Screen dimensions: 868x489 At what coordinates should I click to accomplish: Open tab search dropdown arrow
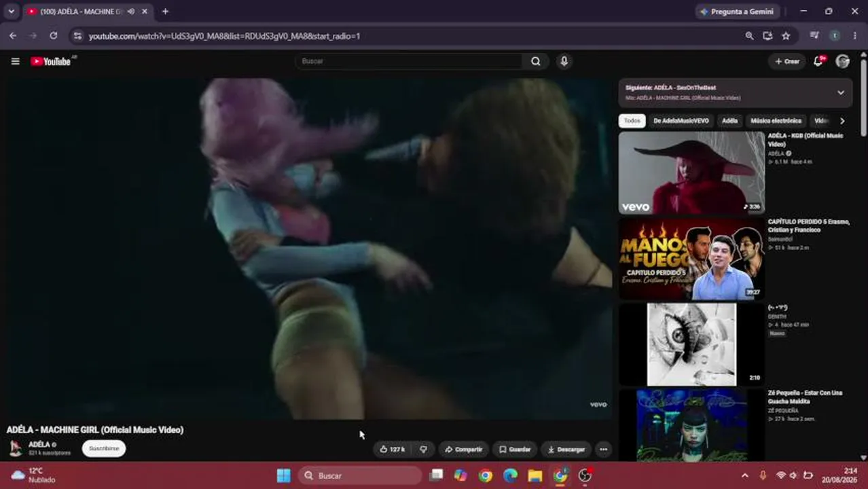[x=12, y=12]
